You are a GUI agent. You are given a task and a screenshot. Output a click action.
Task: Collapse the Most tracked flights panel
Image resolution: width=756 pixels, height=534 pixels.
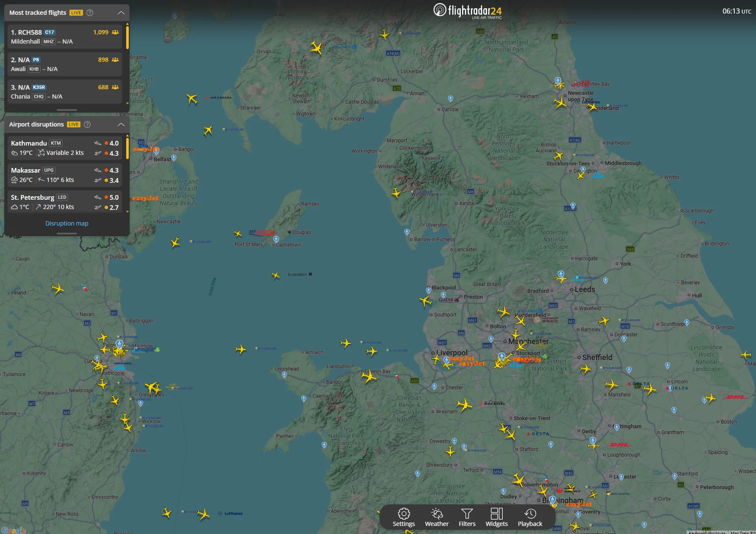121,13
